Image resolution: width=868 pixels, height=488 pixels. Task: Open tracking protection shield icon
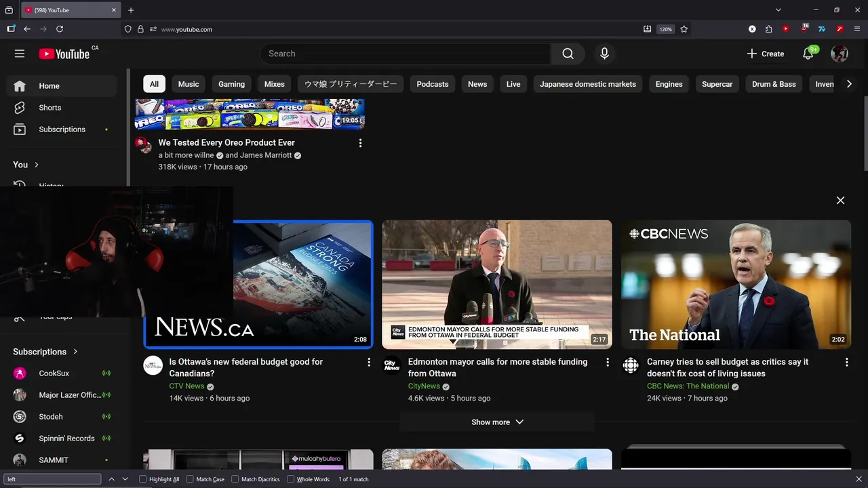point(127,29)
